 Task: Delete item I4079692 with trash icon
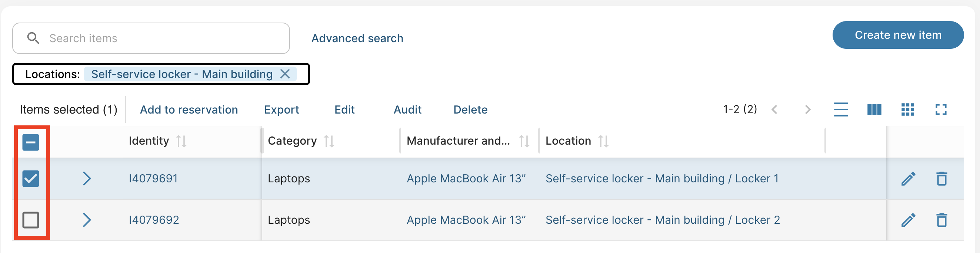coord(941,220)
